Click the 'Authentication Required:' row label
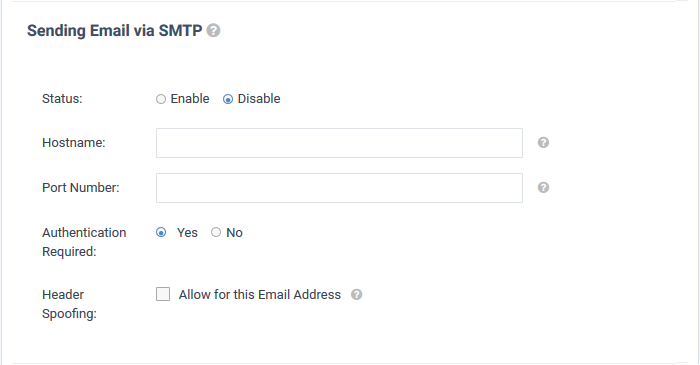Screen dimensions: 700x365 [x=84, y=242]
